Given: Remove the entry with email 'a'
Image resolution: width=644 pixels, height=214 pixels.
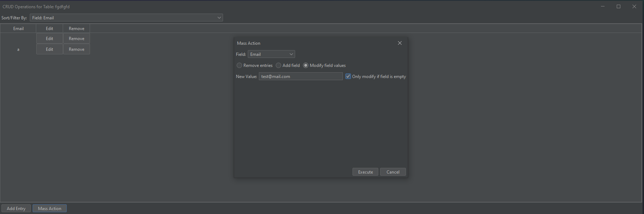Looking at the screenshot, I should point(76,49).
